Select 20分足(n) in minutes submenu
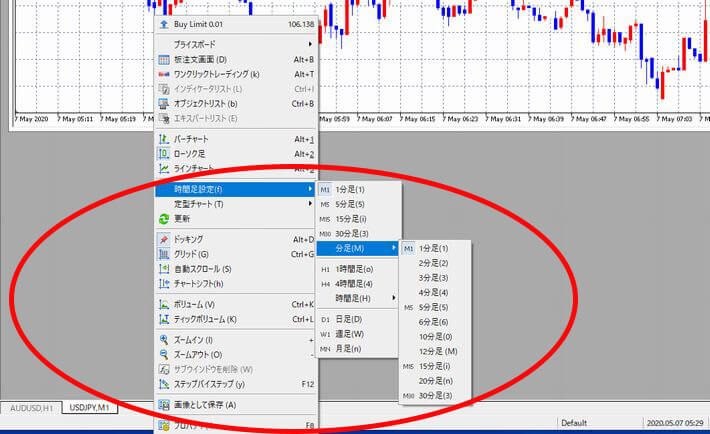 (436, 381)
